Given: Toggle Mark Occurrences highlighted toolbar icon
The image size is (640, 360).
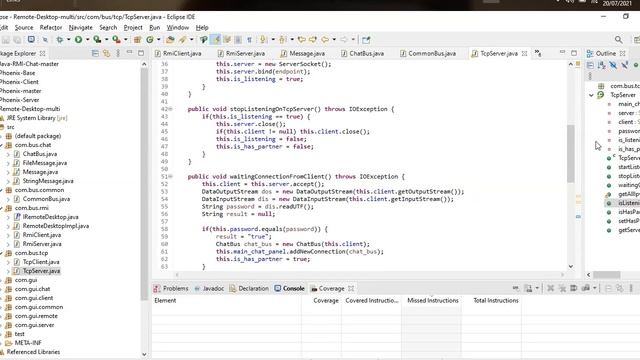Looking at the screenshot, I should [x=216, y=40].
